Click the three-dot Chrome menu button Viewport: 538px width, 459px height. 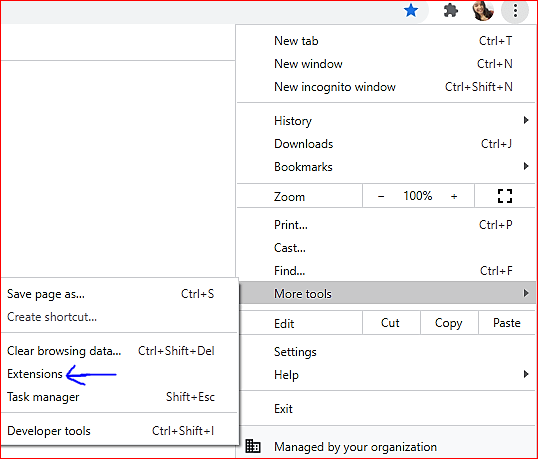tap(515, 11)
